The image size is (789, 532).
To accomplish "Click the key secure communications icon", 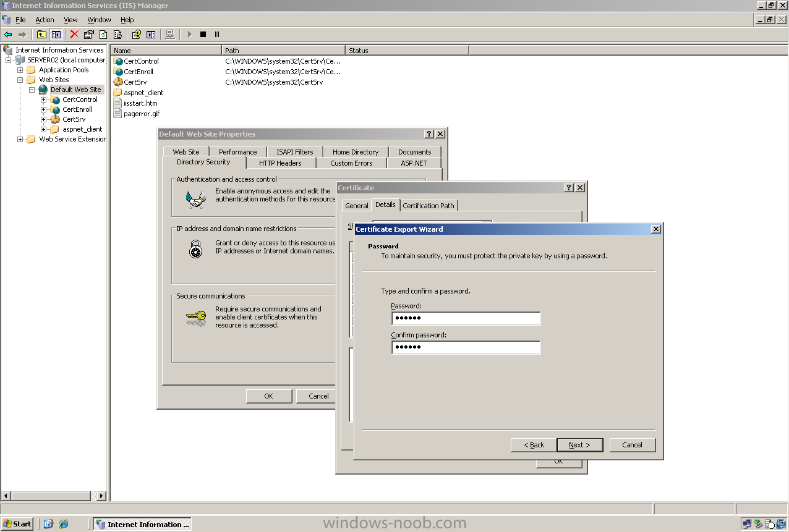I will point(196,318).
